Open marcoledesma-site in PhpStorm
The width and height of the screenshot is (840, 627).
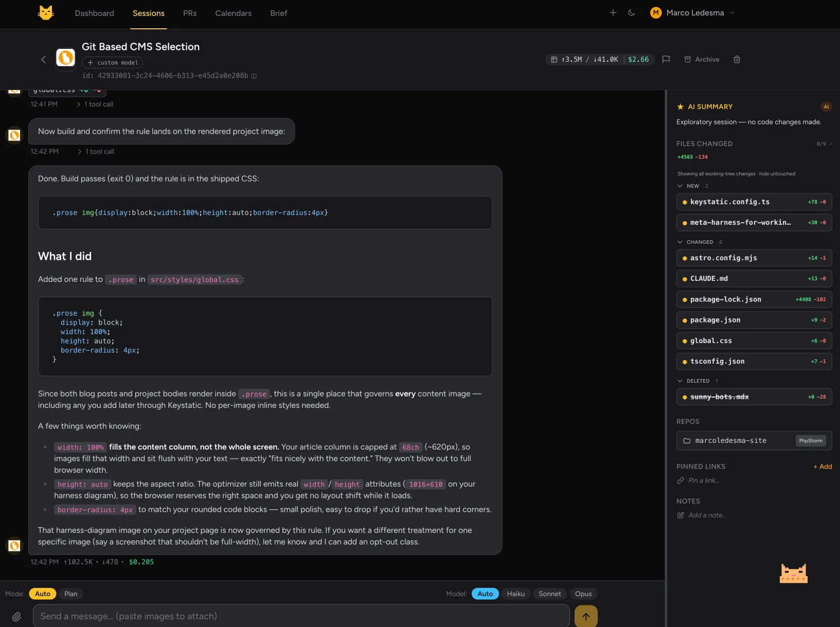pyautogui.click(x=810, y=441)
